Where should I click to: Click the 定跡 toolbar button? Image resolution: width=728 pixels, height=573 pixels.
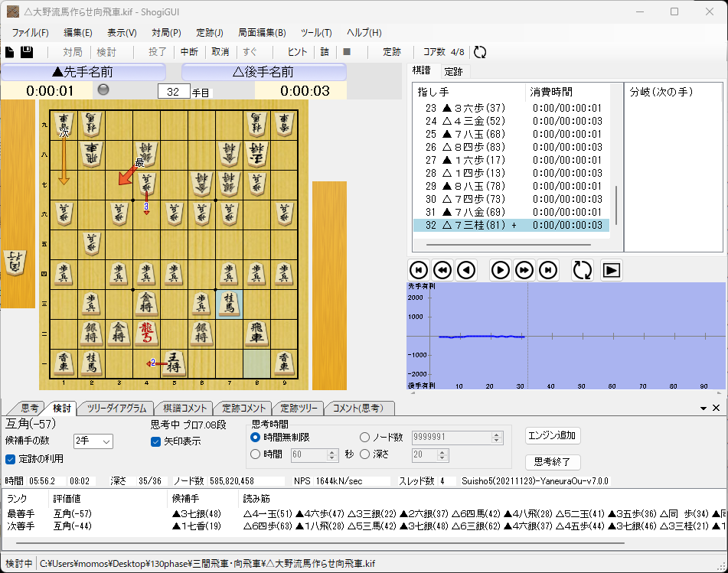[391, 52]
